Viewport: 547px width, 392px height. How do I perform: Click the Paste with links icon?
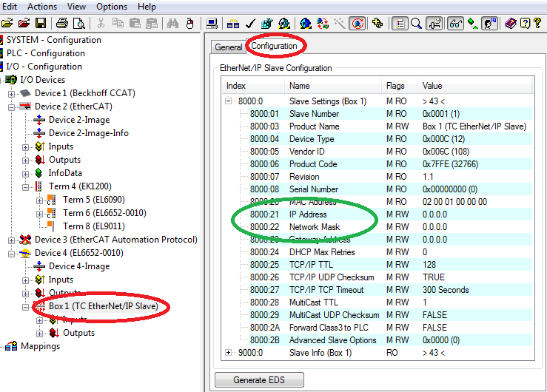pyautogui.click(x=152, y=24)
